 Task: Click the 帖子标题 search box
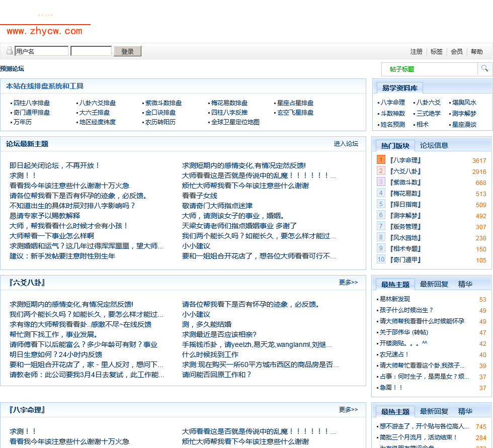pos(429,69)
